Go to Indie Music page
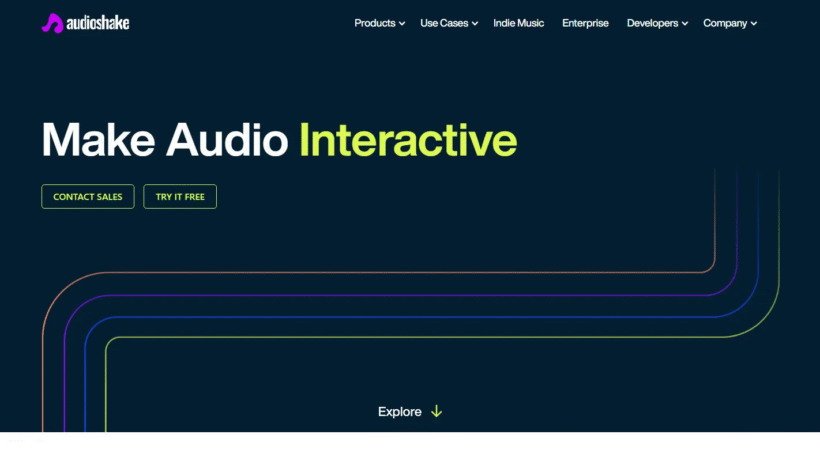820x461 pixels. point(518,23)
